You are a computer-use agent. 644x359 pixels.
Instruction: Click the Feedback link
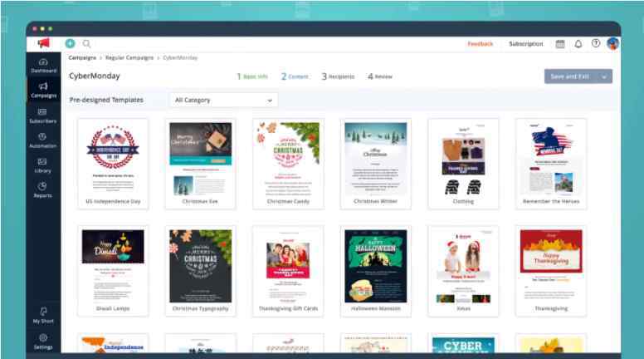(481, 43)
